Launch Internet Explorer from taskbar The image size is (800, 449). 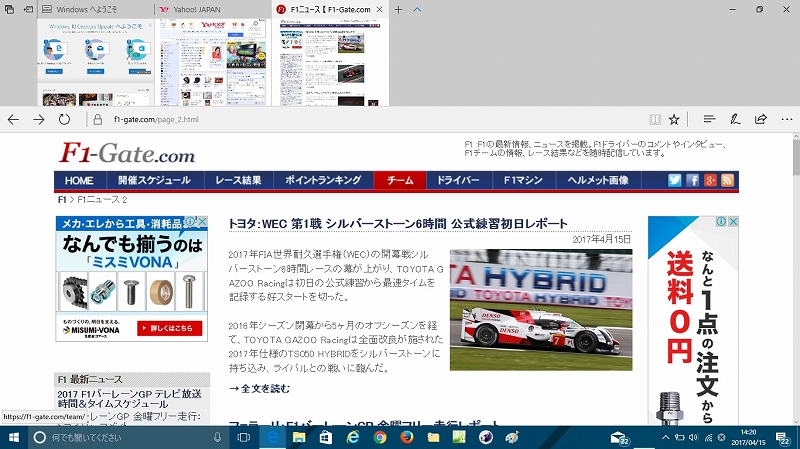coord(353,437)
